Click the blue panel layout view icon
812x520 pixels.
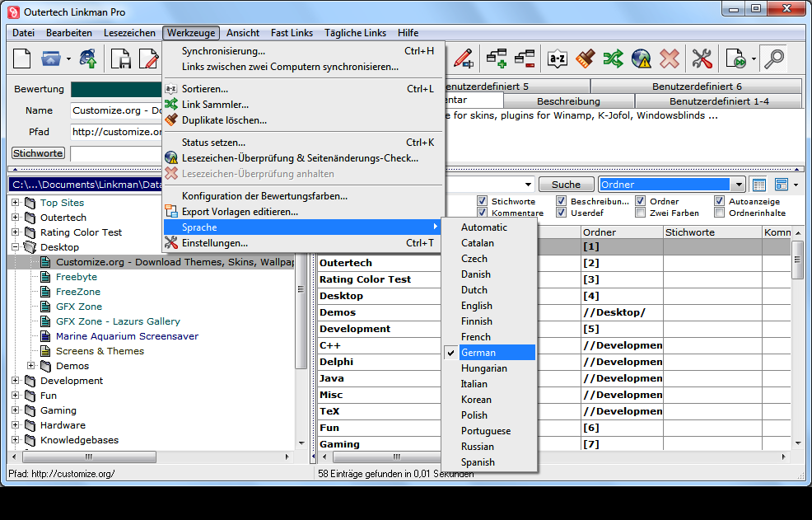pyautogui.click(x=781, y=185)
